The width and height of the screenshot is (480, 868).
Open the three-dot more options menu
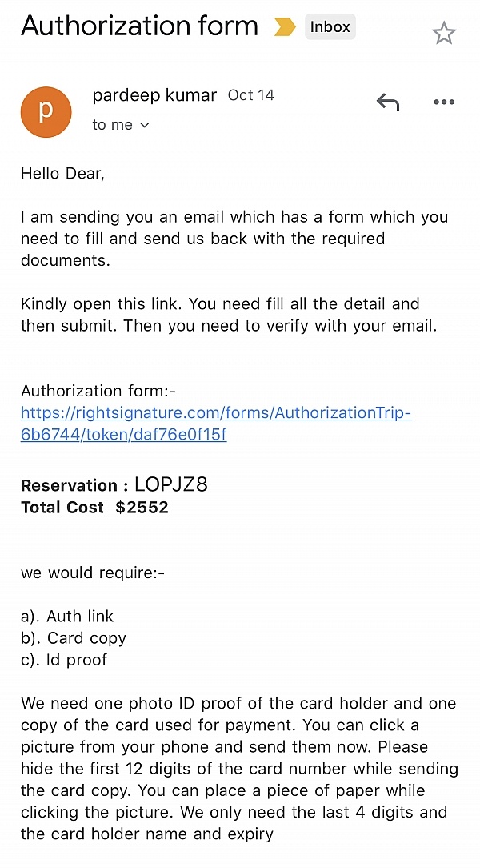[x=443, y=102]
